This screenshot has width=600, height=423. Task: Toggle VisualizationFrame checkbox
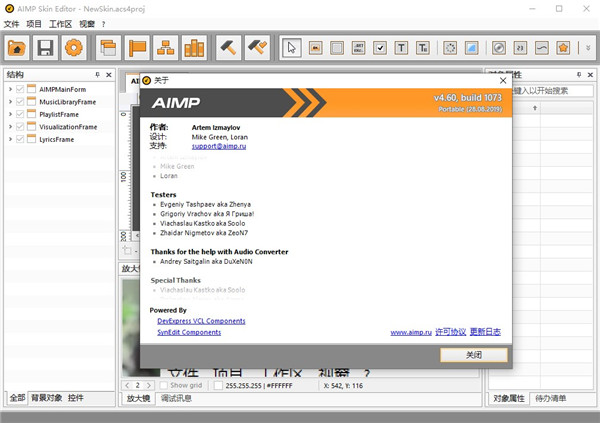tap(20, 127)
